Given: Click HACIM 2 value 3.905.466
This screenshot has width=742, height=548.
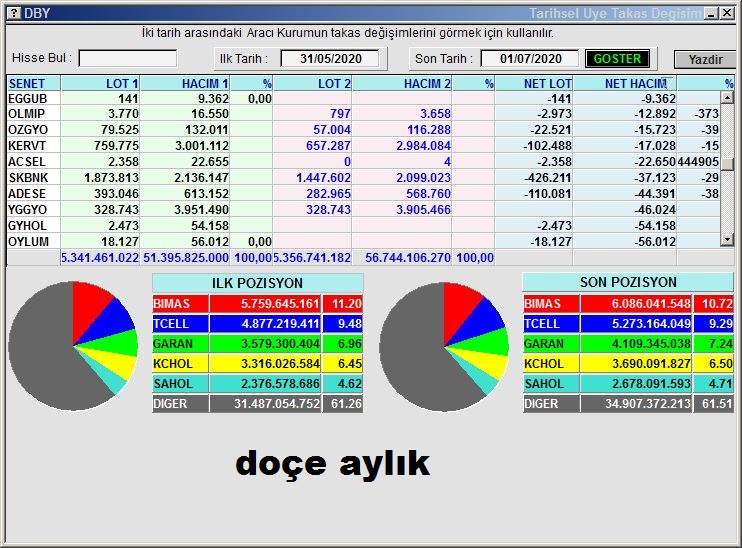Looking at the screenshot, I should coord(423,210).
